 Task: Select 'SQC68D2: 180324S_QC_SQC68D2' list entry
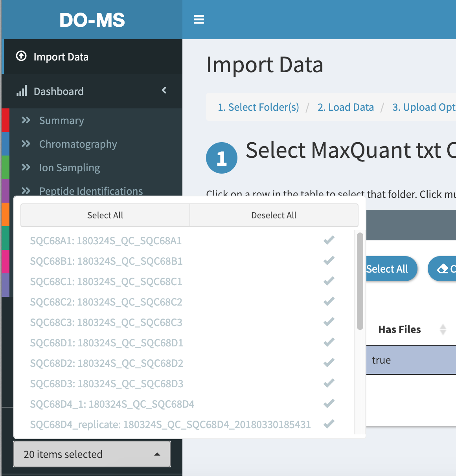[x=107, y=363]
